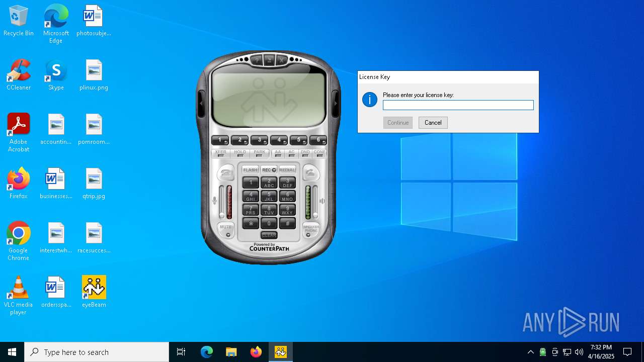Toggle AC auto conference
This screenshot has height=362, width=644.
291,153
